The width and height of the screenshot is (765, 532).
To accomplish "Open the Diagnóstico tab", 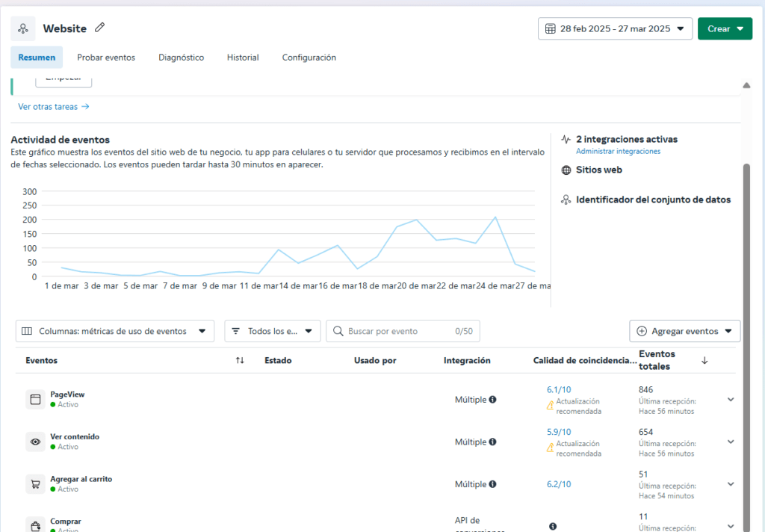I will (181, 57).
